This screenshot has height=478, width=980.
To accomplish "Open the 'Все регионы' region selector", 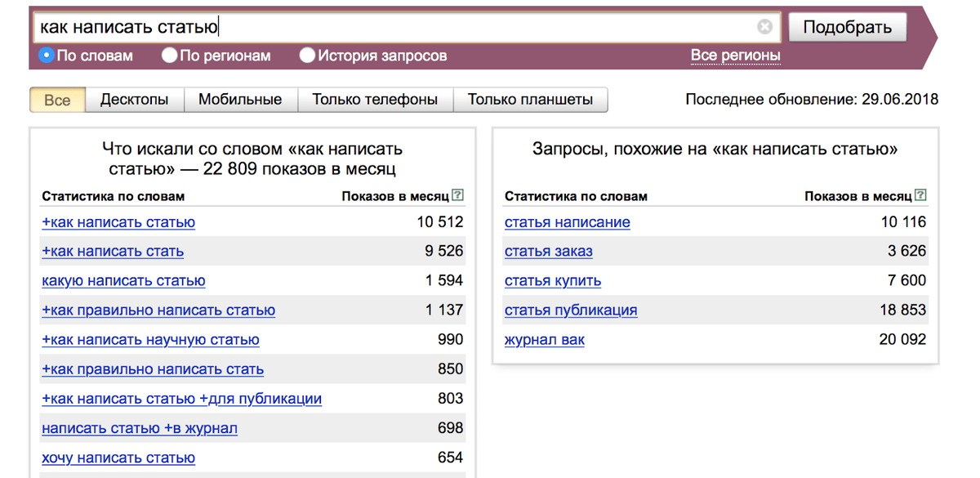I will click(735, 56).
